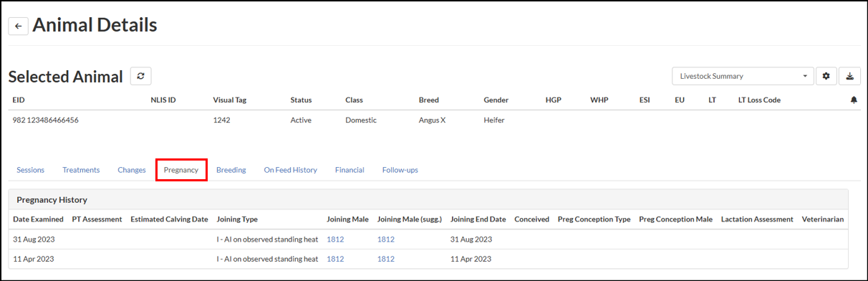Image resolution: width=868 pixels, height=281 pixels.
Task: Select the Pregnancy tab
Action: (181, 170)
